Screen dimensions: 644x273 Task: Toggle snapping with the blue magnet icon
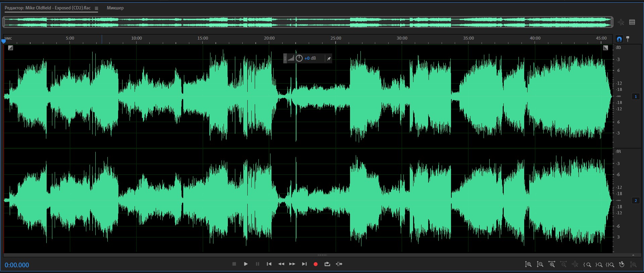619,39
